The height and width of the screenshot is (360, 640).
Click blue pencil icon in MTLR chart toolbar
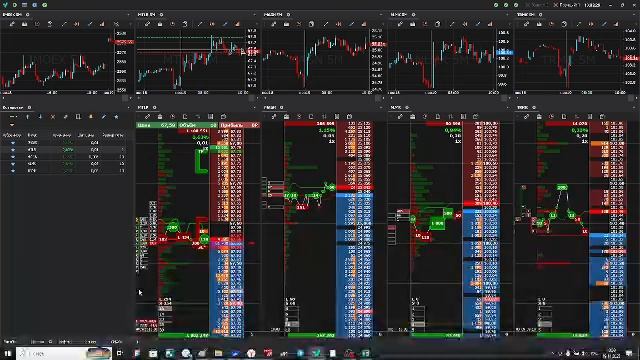pyautogui.click(x=225, y=24)
